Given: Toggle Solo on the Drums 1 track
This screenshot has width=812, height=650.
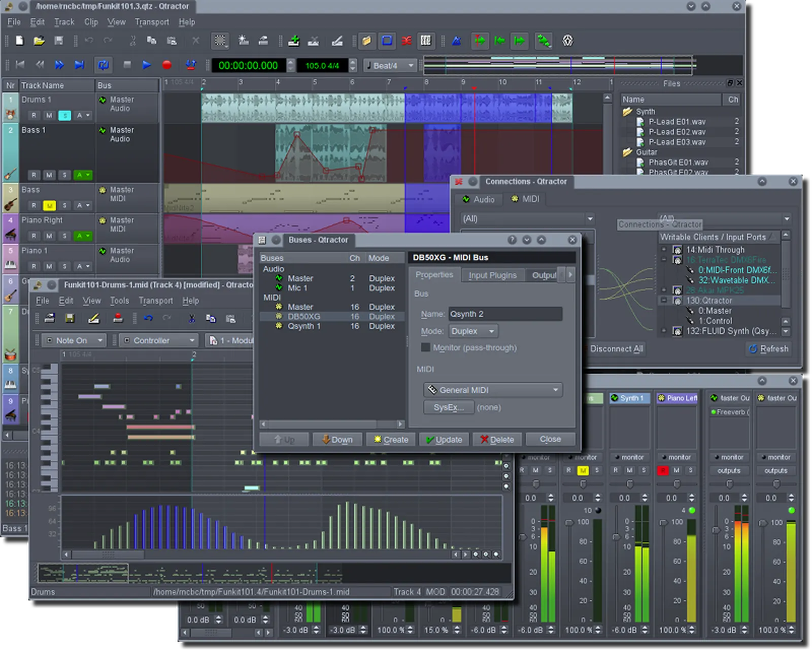Looking at the screenshot, I should click(64, 116).
